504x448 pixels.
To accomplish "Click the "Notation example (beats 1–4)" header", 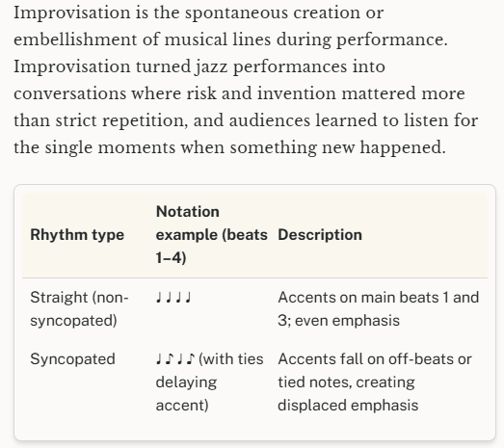I will coord(211,235).
